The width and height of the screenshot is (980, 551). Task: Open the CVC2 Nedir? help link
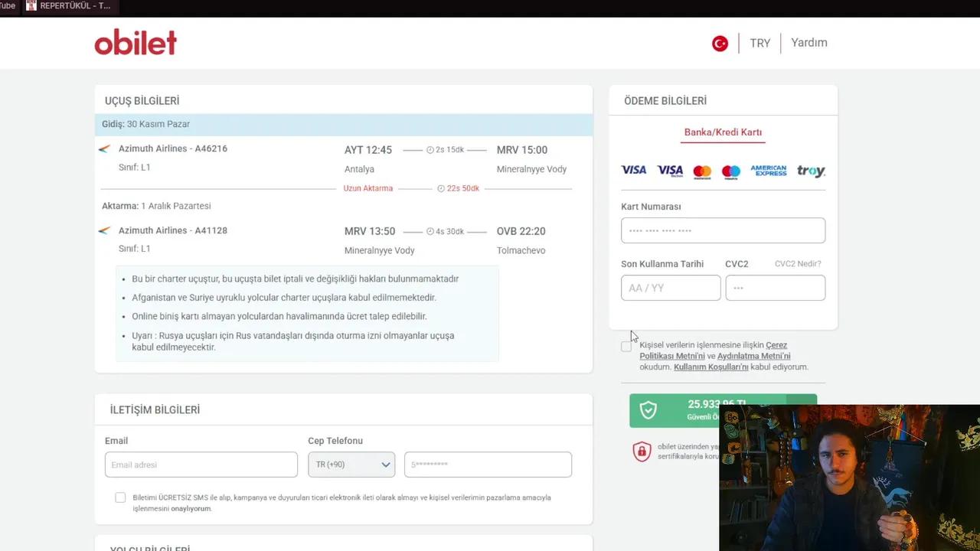(798, 263)
